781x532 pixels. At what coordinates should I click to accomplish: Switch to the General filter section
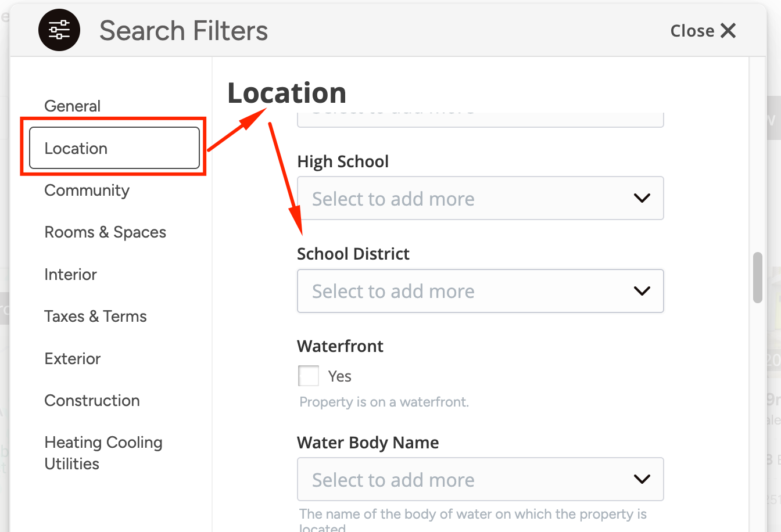72,106
